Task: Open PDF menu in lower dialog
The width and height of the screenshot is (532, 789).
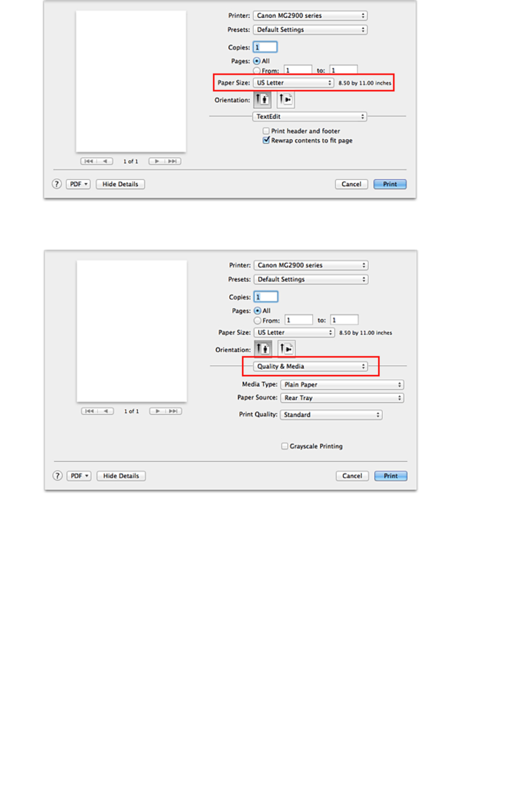Action: pyautogui.click(x=79, y=476)
